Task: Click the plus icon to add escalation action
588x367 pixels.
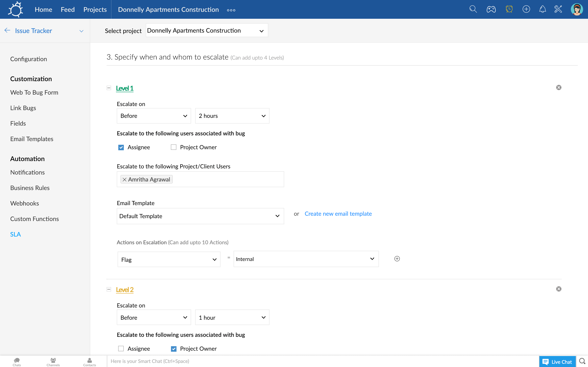Action: [397, 259]
